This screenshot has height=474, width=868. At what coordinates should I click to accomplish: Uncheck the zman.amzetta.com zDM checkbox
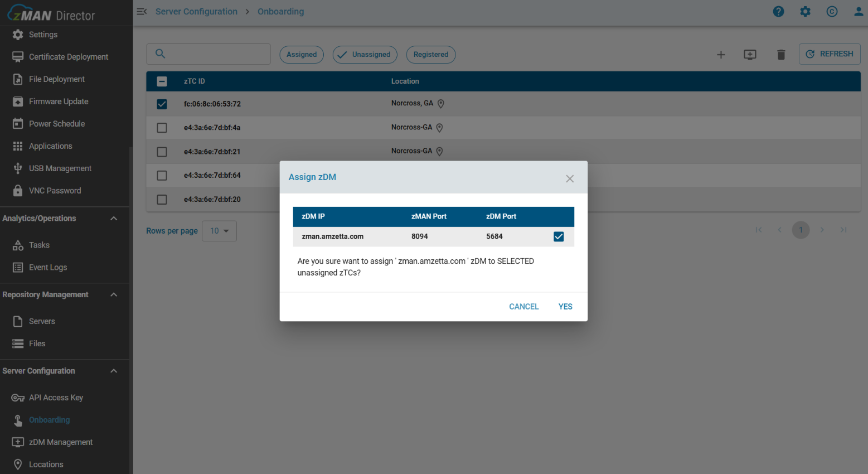tap(559, 236)
